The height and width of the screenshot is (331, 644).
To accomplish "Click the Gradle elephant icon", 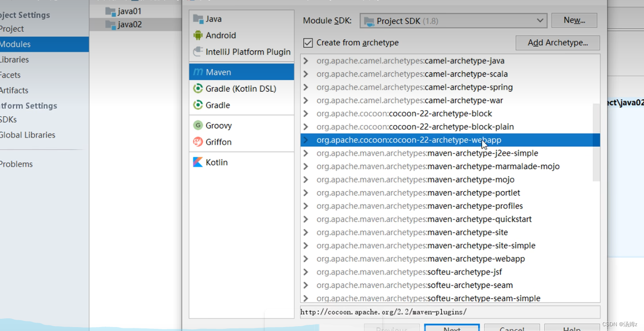I will point(198,105).
